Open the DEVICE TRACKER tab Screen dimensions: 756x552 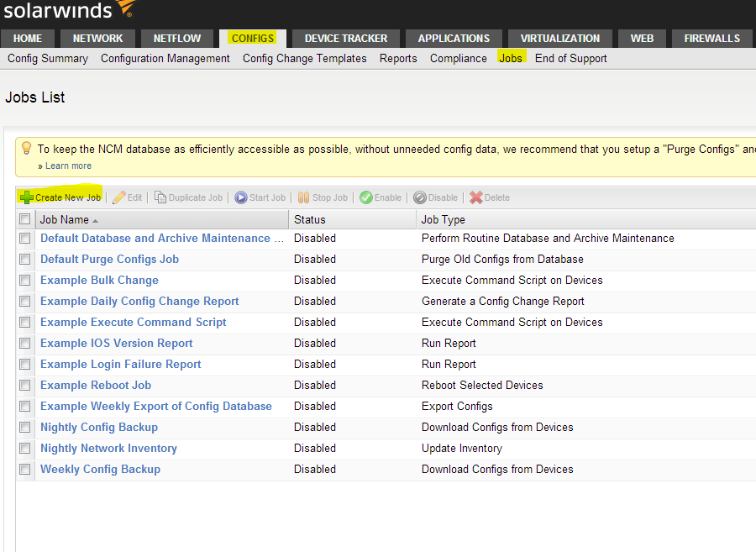(x=346, y=39)
